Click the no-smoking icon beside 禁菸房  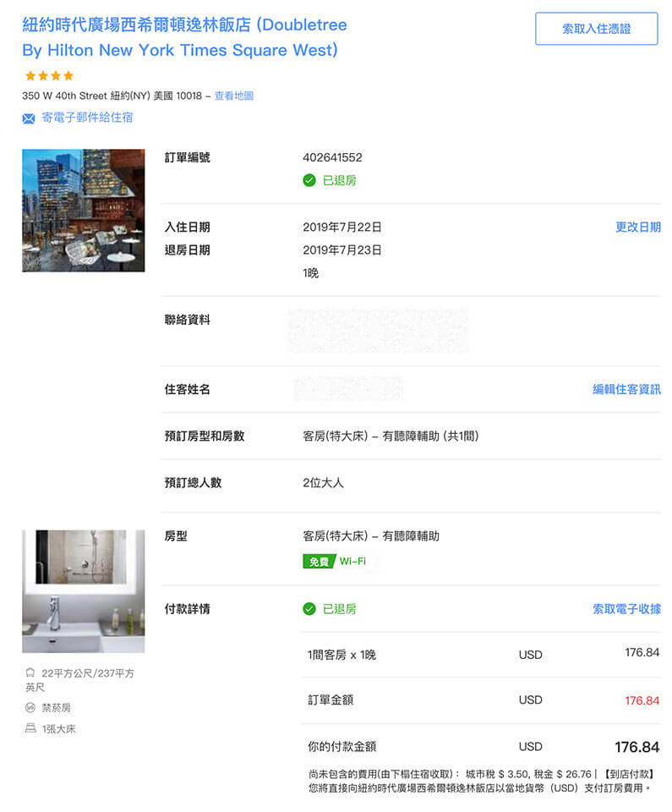coord(30,707)
